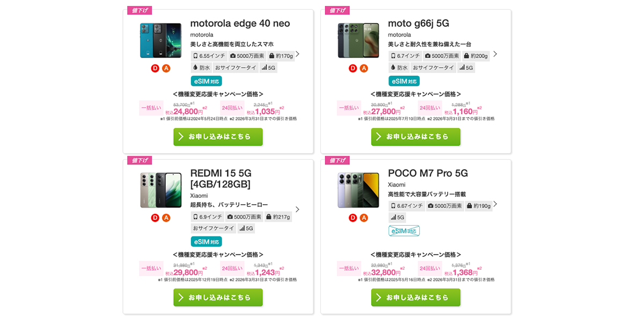
Task: Apply for POCO M7 Pro 5G via green button
Action: point(415,297)
